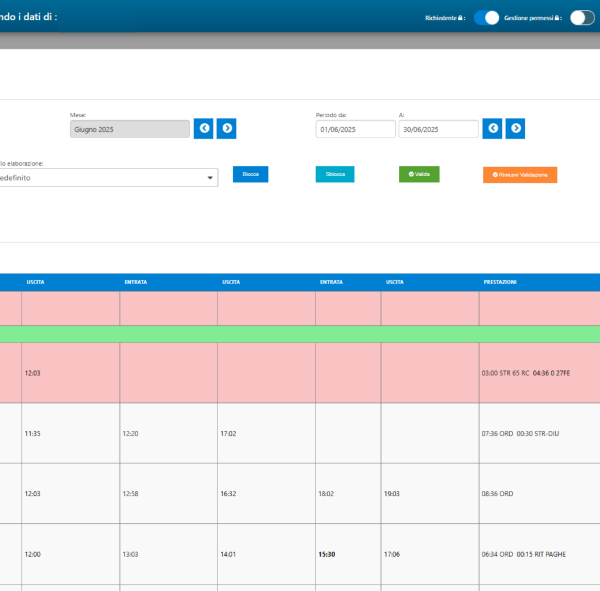
Task: Click the Mese field showing Giugno 2025
Action: [x=130, y=129]
